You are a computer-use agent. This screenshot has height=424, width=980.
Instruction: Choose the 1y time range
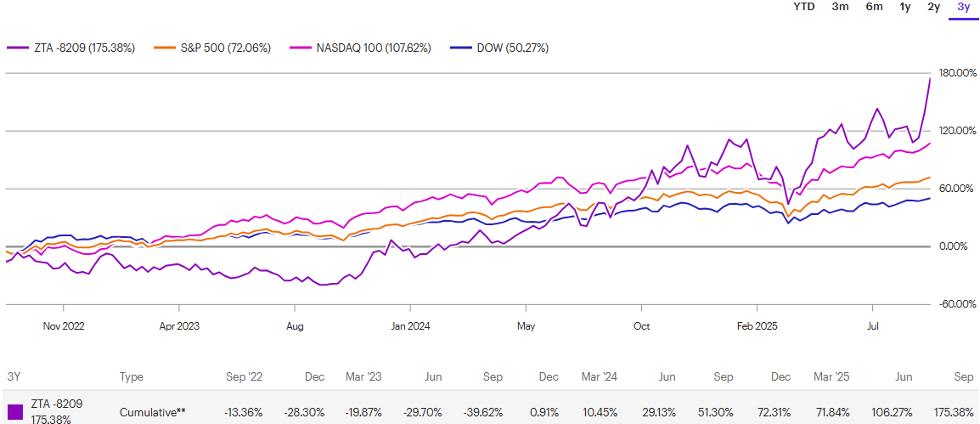[x=905, y=7]
